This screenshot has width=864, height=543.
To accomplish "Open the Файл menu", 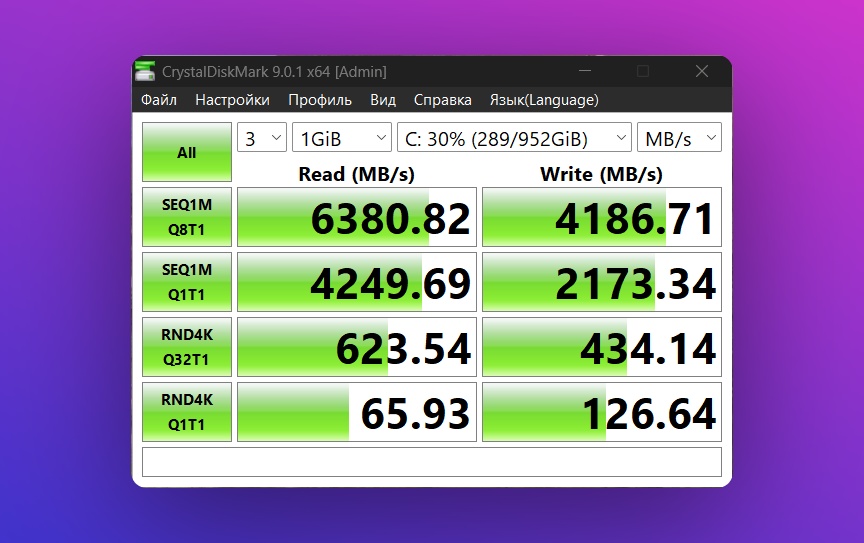I will pos(159,100).
